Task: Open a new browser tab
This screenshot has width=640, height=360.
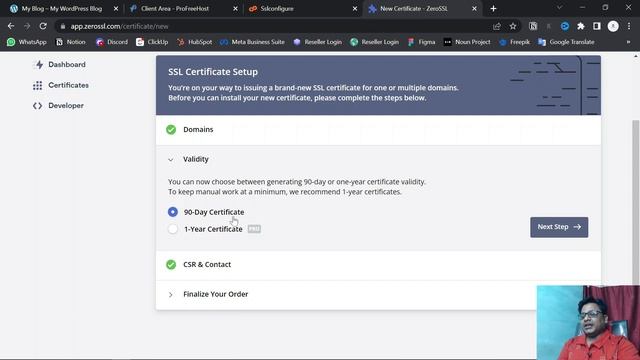Action: pyautogui.click(x=493, y=9)
